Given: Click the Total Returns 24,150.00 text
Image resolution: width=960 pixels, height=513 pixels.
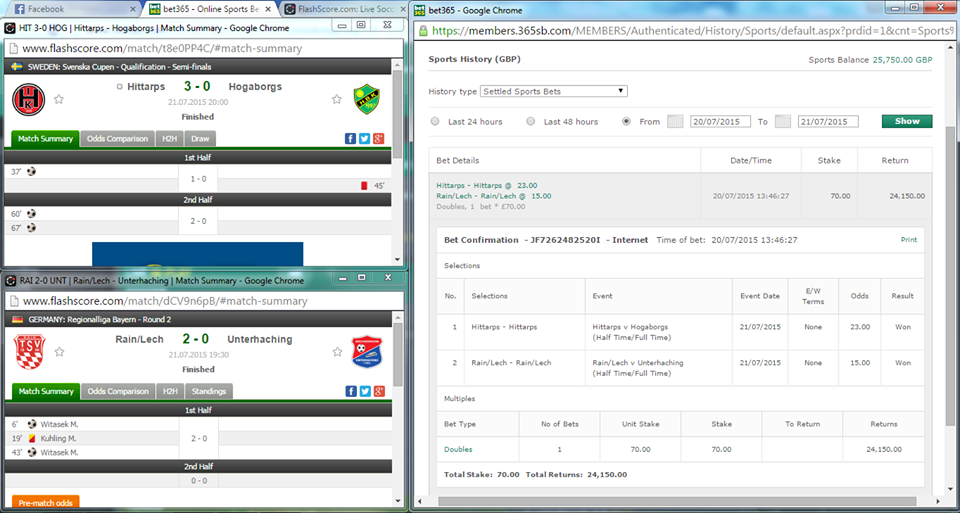Looking at the screenshot, I should [x=577, y=474].
